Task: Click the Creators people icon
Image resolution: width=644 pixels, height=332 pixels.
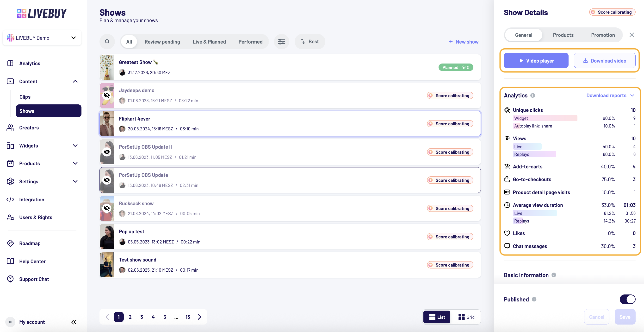Action: coord(10,128)
